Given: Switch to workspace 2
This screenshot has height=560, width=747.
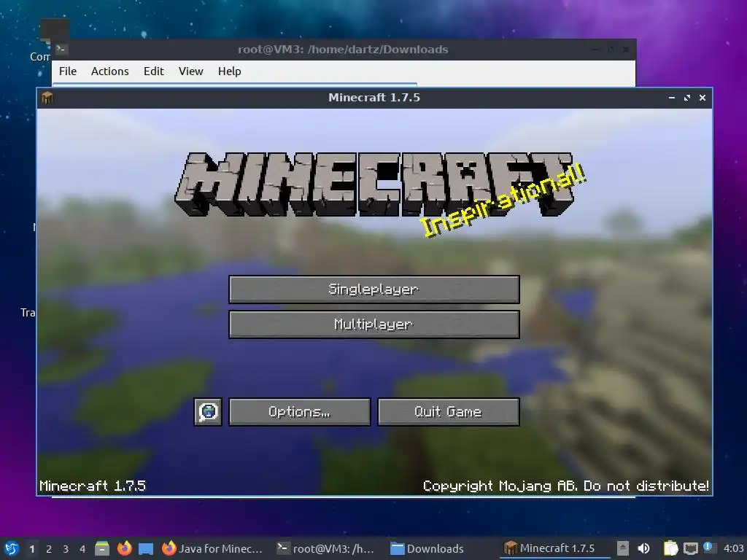Looking at the screenshot, I should tap(49, 549).
